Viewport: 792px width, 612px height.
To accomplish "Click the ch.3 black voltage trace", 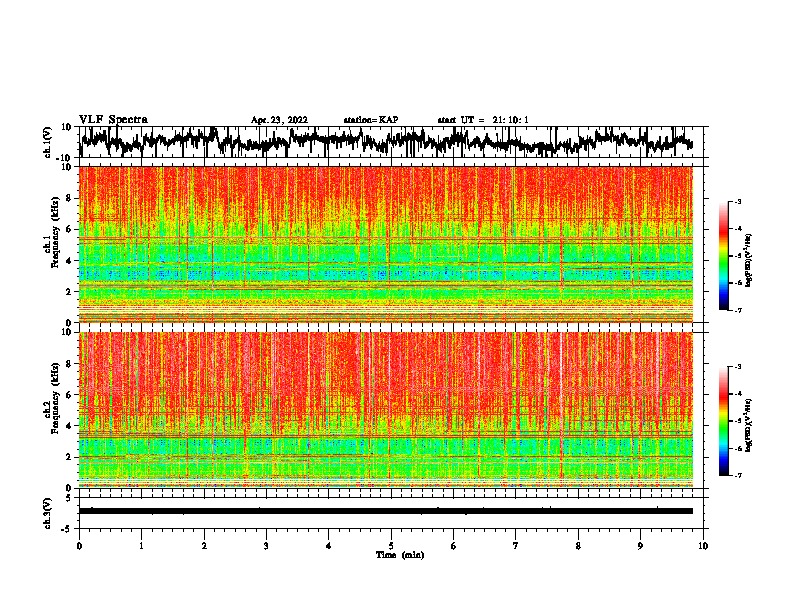I will [x=386, y=511].
